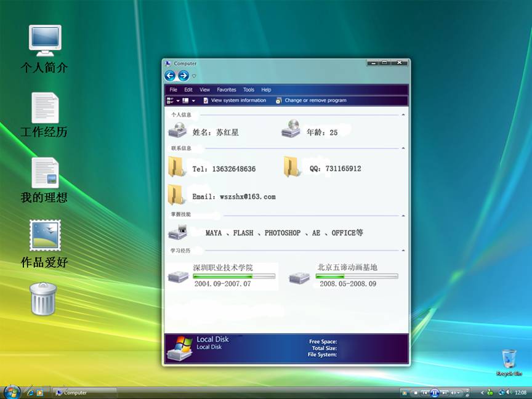
Task: Collapse the 学习经历 group
Action: (403, 251)
